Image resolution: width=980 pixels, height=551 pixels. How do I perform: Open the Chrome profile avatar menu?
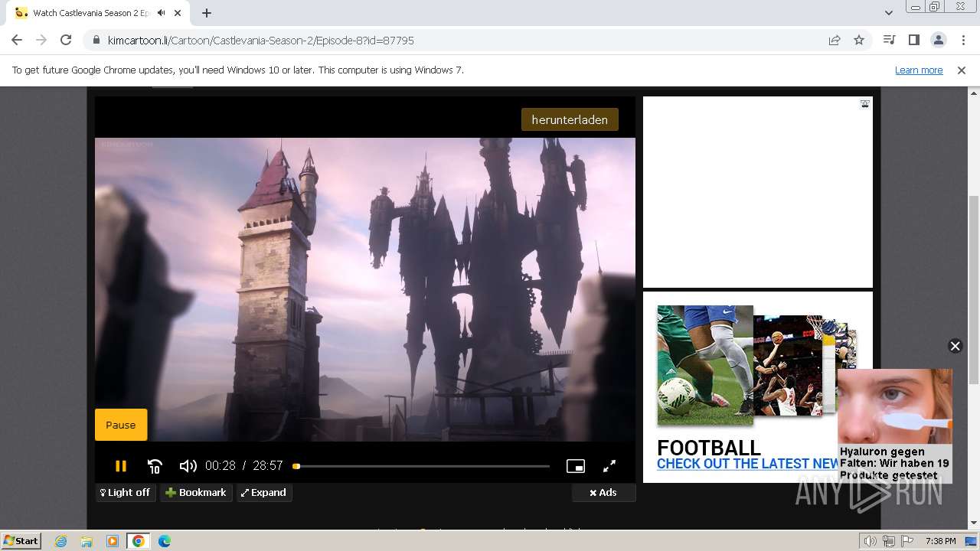(x=938, y=40)
